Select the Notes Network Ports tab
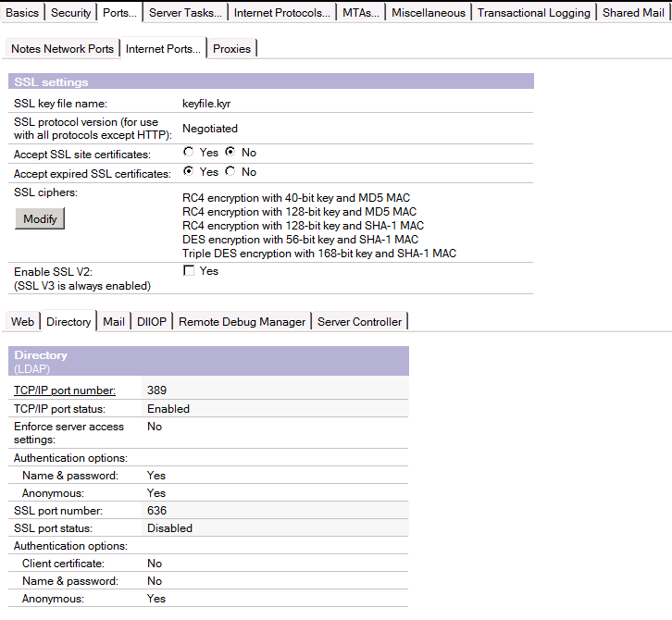The image size is (672, 620). [x=64, y=49]
